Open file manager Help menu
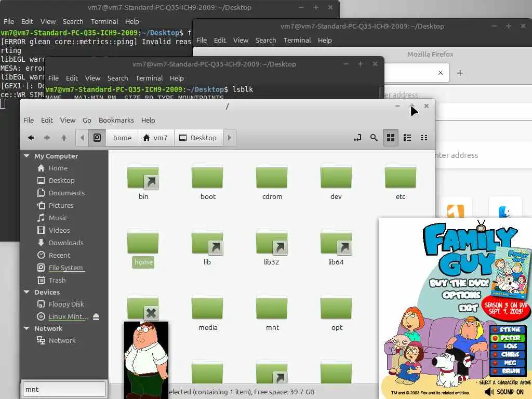Viewport: 532px width, 399px height. coord(148,120)
